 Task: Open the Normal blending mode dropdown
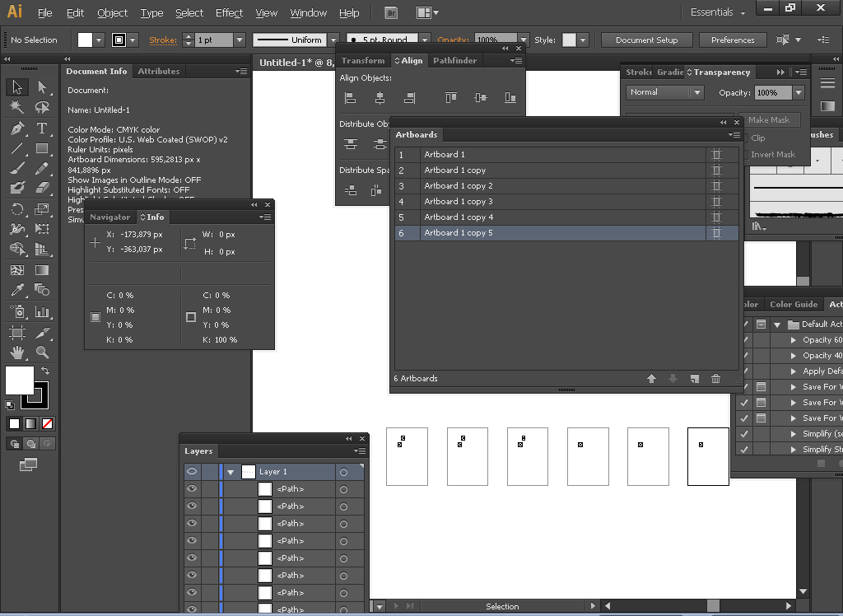coord(664,92)
